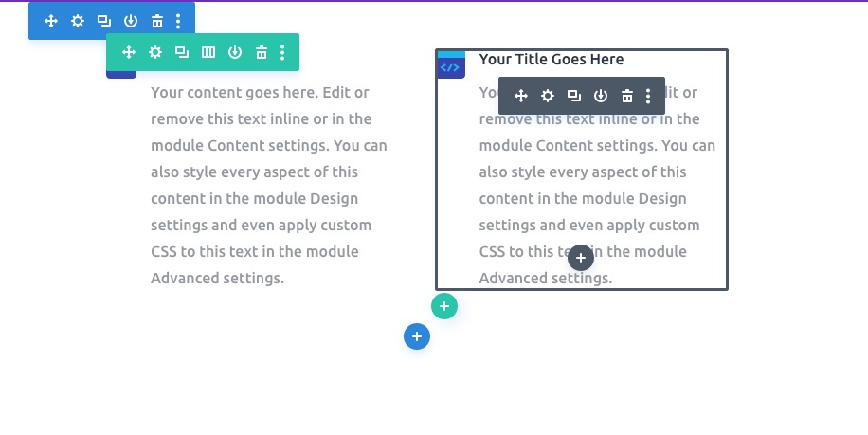The height and width of the screenshot is (435, 868).
Task: Open section settings gear in blue toolbar
Action: click(78, 21)
